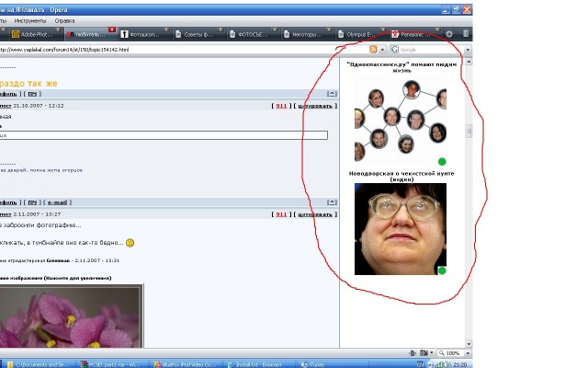Open the ПМ link of the 2.11.2007 post

(x=32, y=202)
